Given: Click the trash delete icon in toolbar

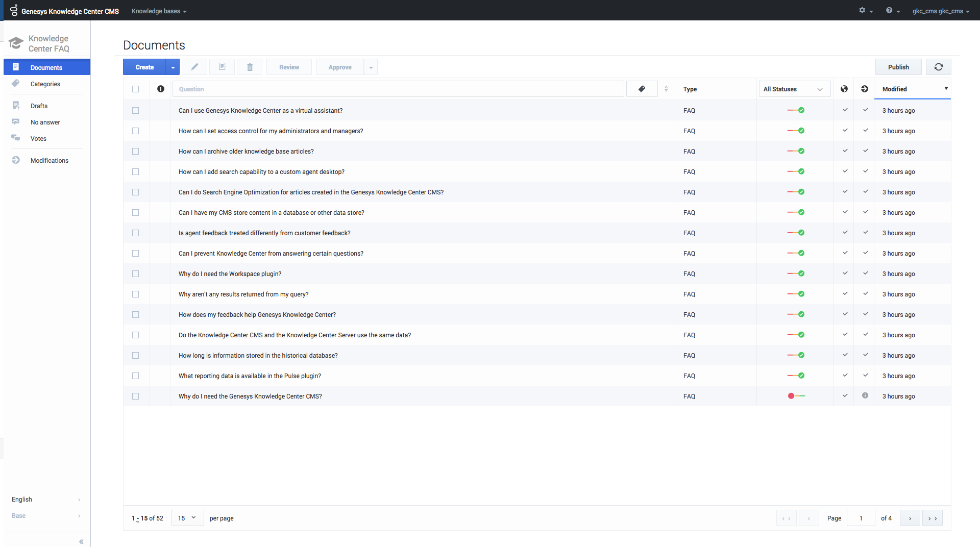Looking at the screenshot, I should (x=250, y=67).
